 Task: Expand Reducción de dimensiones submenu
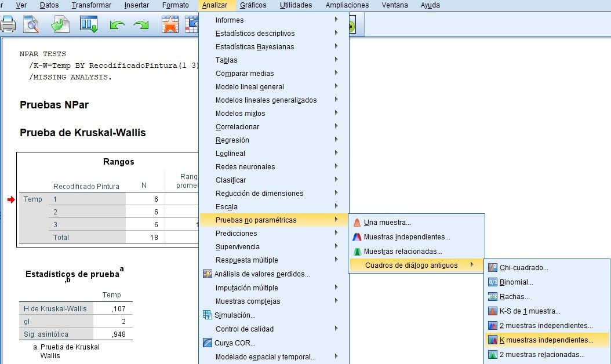[x=274, y=193]
